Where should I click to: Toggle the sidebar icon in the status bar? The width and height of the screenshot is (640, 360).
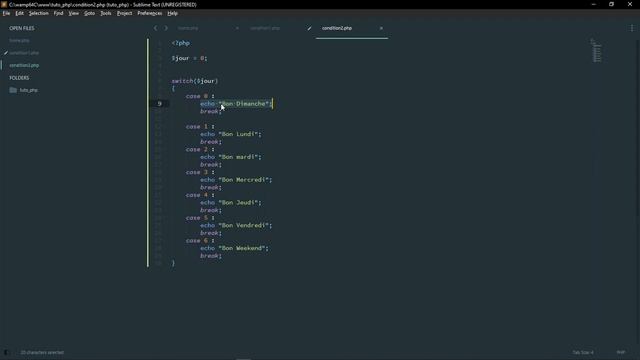pos(6,352)
